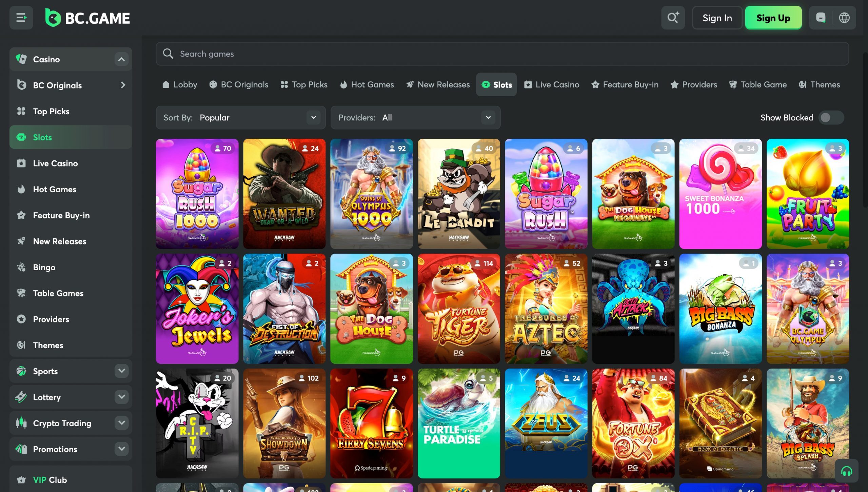Select Bingo in the sidebar

click(44, 267)
